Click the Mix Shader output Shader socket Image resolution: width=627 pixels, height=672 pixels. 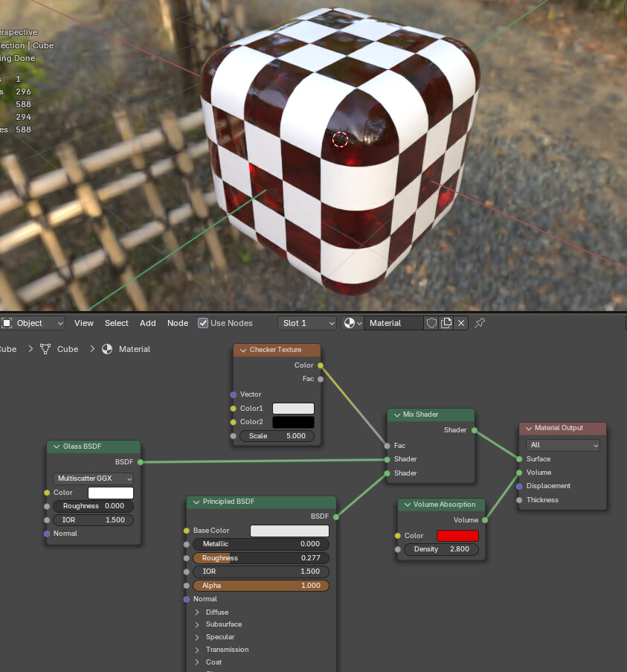475,430
